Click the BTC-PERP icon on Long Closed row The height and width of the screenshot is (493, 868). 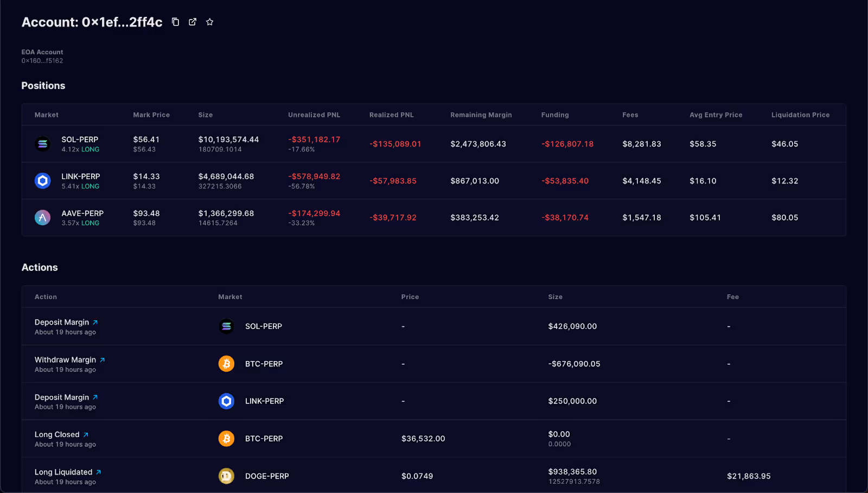(x=226, y=438)
